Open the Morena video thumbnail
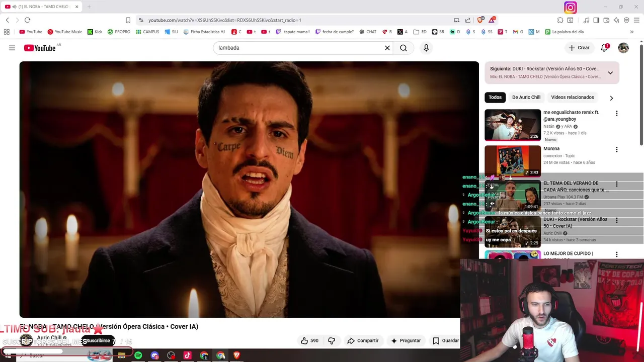The image size is (644, 362). [513, 161]
